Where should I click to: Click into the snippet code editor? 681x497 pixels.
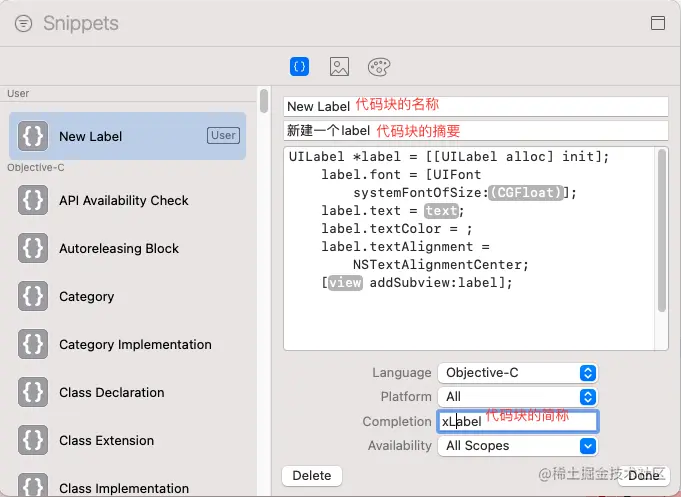tap(469, 248)
